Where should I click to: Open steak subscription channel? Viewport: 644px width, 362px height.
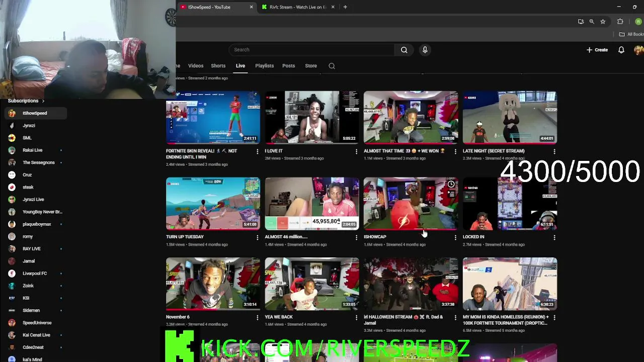pos(35,187)
